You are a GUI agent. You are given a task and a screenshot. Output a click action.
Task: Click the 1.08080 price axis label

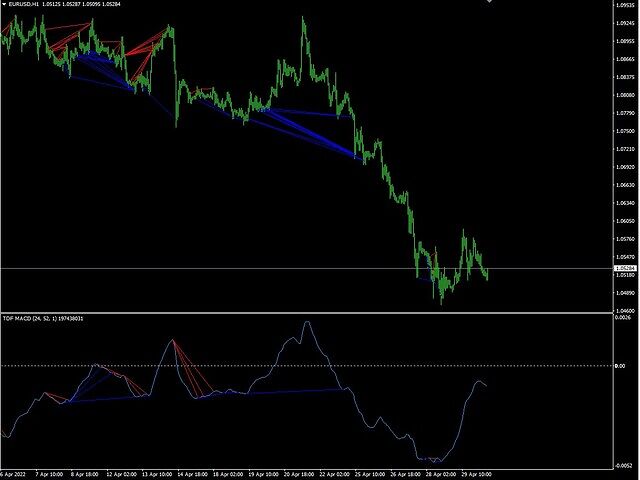pyautogui.click(x=625, y=95)
